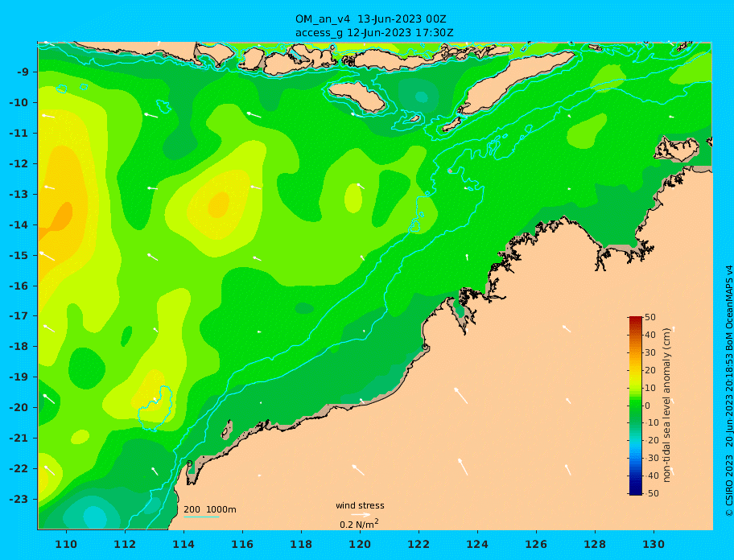Click the cyan contour sample line in legend
This screenshot has height=560, width=734.
pos(201,517)
